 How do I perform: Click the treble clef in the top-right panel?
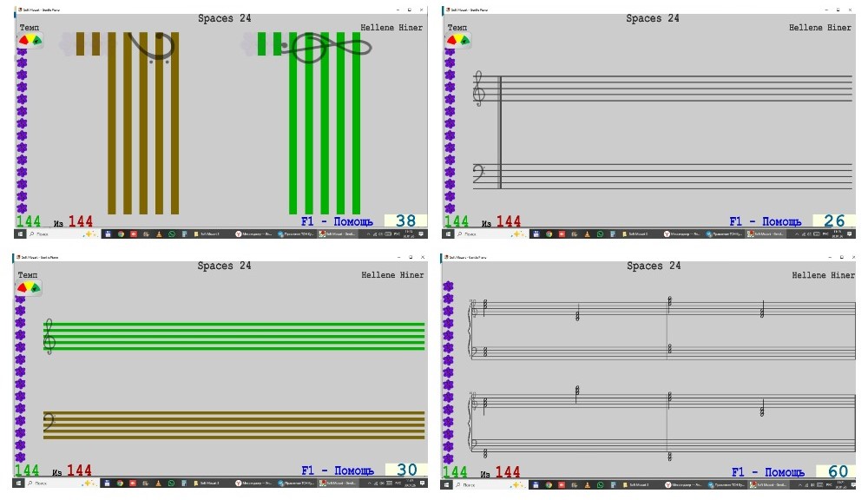pos(478,89)
